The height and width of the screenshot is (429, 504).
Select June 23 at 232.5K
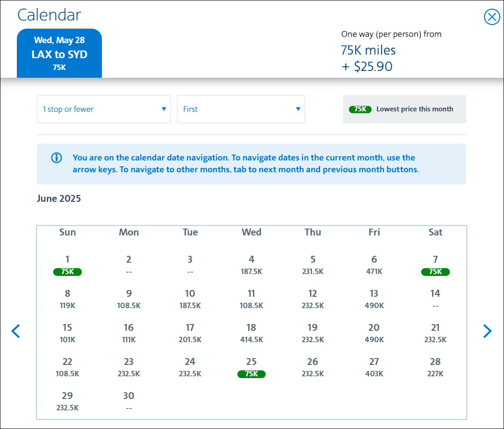[x=129, y=367]
